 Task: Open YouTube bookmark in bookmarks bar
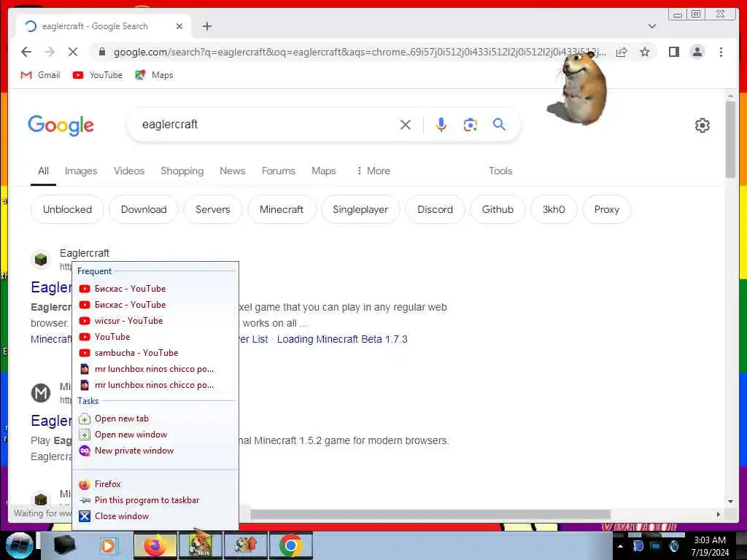click(x=98, y=75)
